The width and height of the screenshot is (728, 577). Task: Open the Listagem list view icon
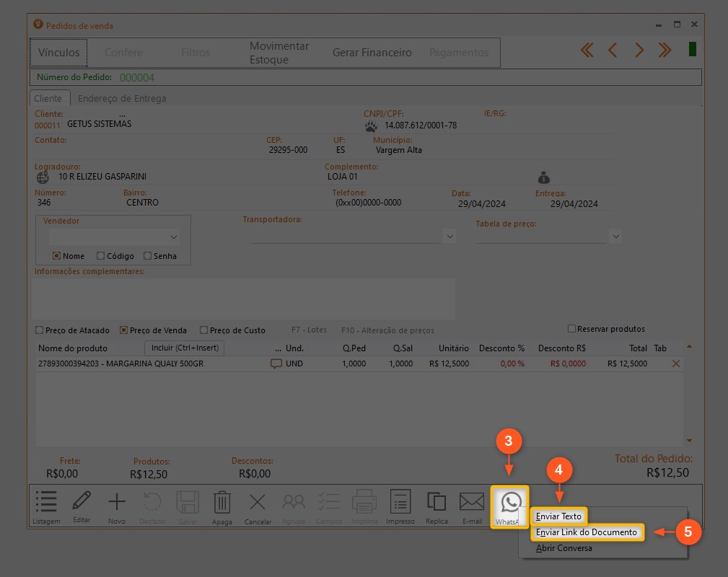point(46,504)
